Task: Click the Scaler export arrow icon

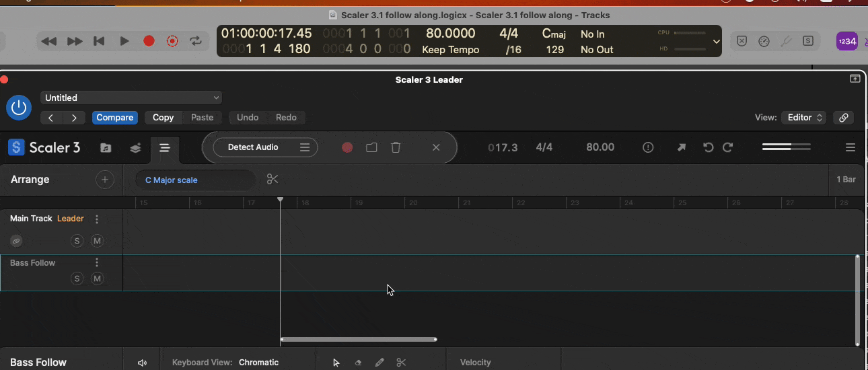Action: pyautogui.click(x=682, y=147)
